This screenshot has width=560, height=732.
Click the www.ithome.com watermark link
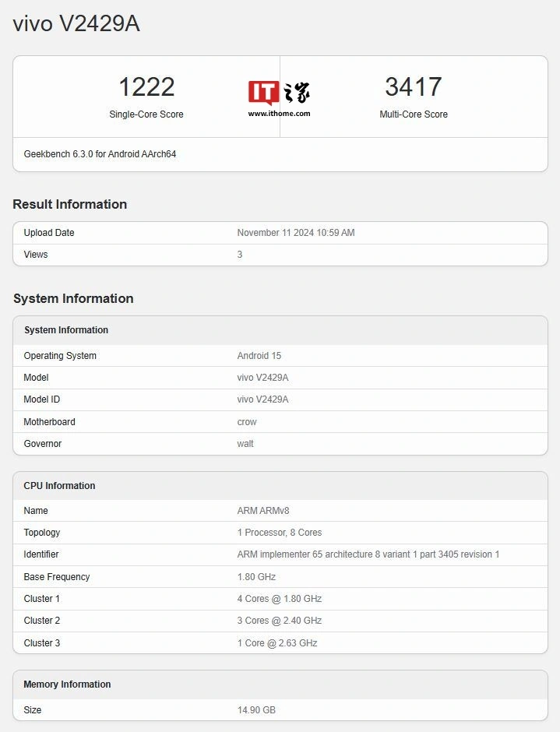pyautogui.click(x=279, y=114)
